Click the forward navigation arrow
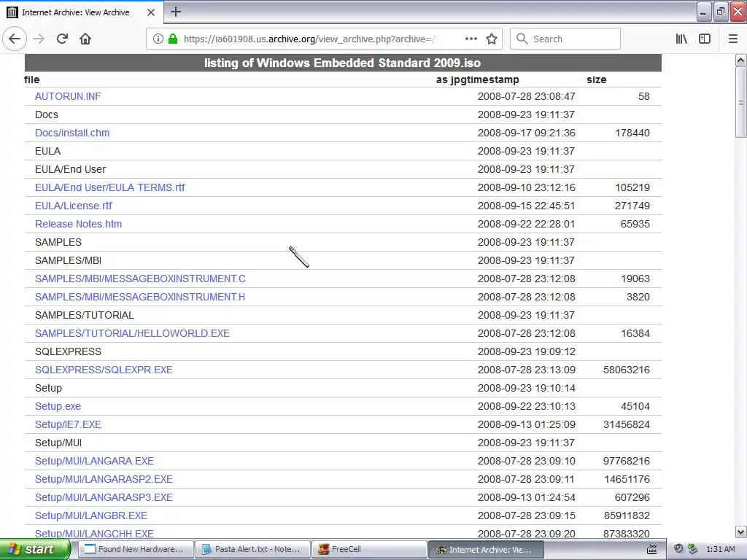 (x=39, y=39)
